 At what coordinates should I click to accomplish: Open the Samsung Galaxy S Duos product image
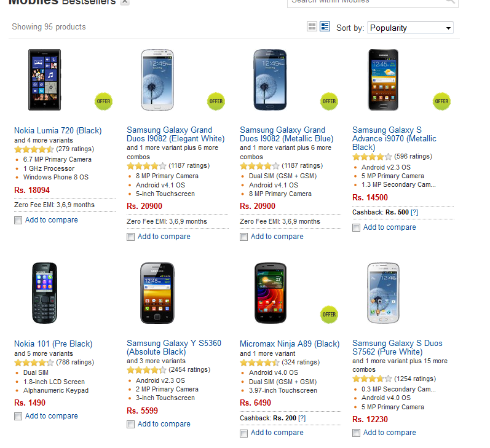383,293
